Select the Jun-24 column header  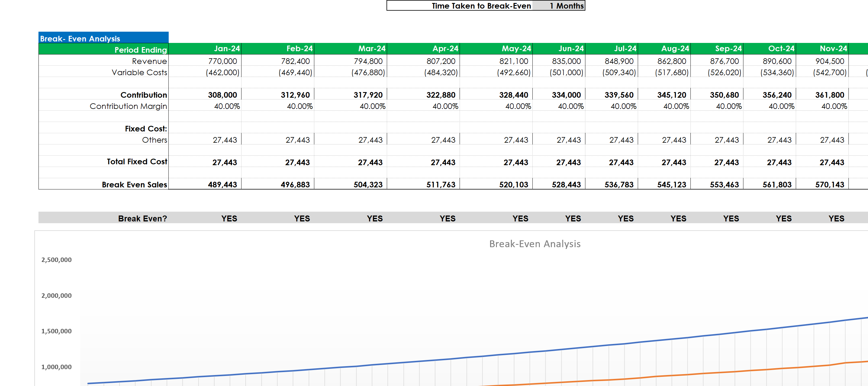pyautogui.click(x=559, y=49)
